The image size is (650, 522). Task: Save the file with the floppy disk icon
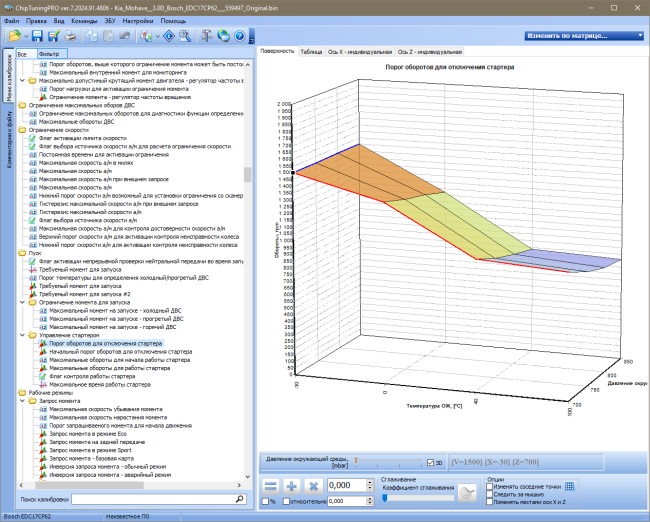(x=37, y=36)
